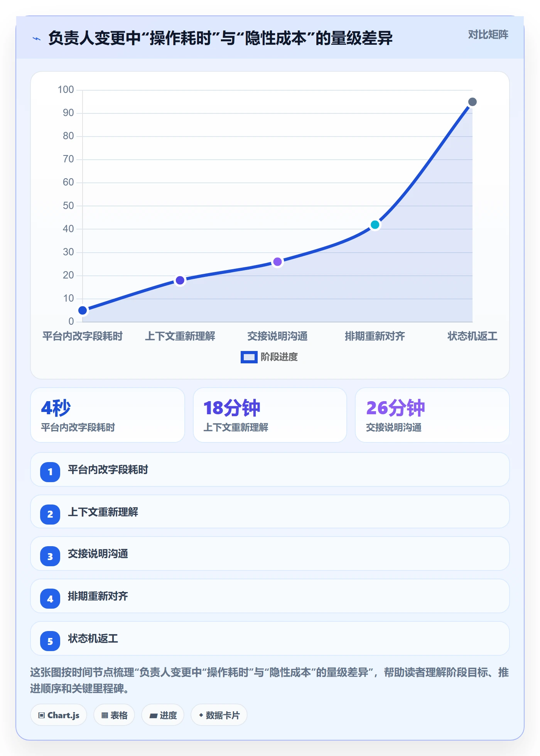
Task: Select the 数据卡片 tag at the bottom
Action: [219, 715]
